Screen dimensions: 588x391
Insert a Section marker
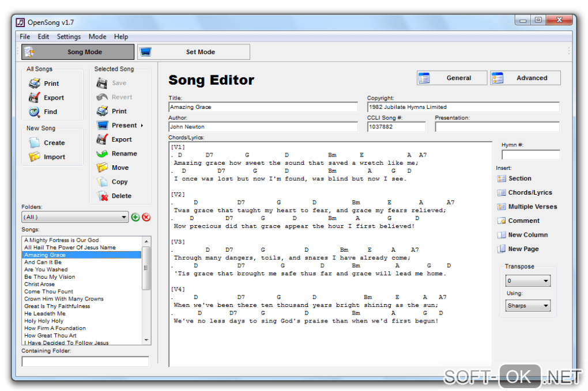click(x=514, y=179)
